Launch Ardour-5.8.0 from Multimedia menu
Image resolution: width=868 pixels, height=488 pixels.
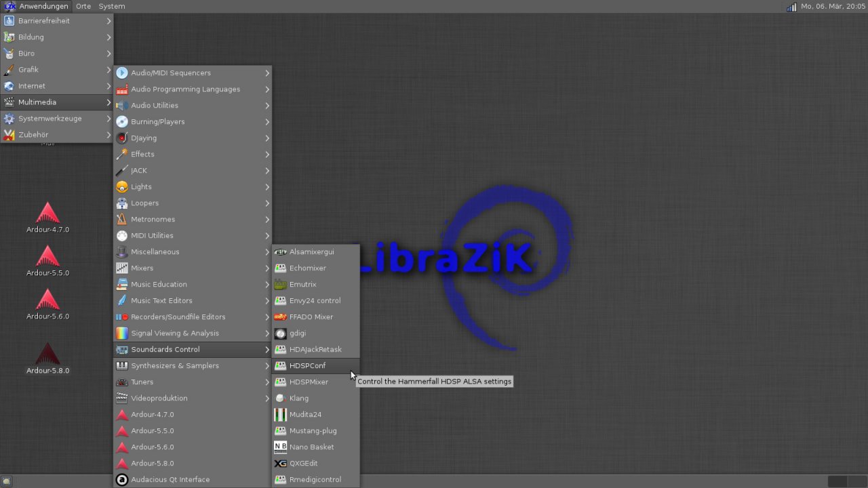tap(193, 463)
